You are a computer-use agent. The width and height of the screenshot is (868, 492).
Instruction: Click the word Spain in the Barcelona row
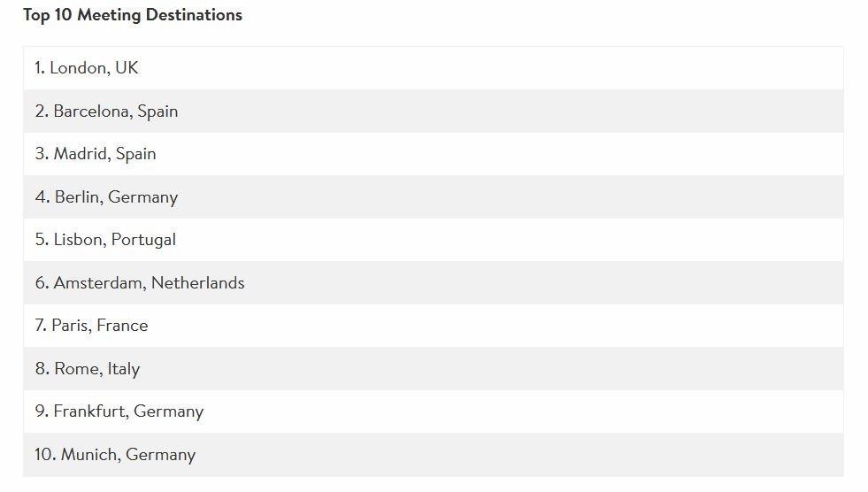[x=157, y=111]
